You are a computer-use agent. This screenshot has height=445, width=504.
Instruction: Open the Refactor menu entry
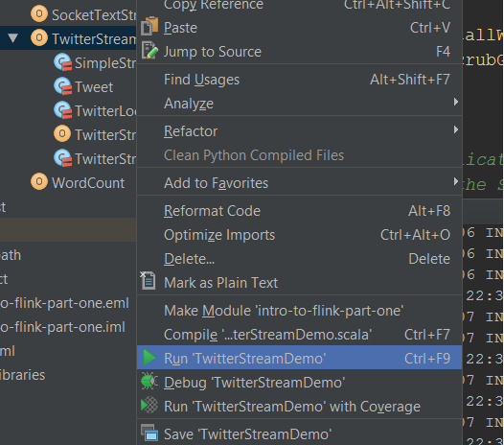click(x=299, y=131)
